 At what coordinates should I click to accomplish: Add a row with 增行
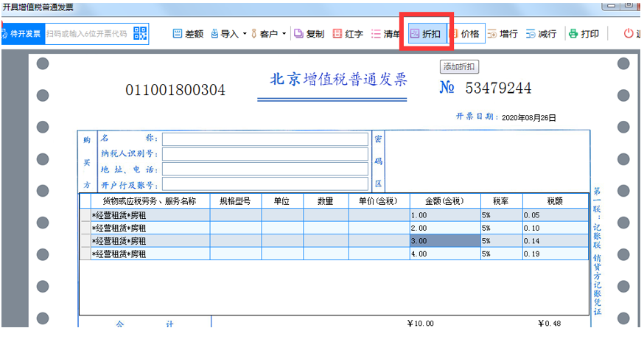click(x=503, y=34)
